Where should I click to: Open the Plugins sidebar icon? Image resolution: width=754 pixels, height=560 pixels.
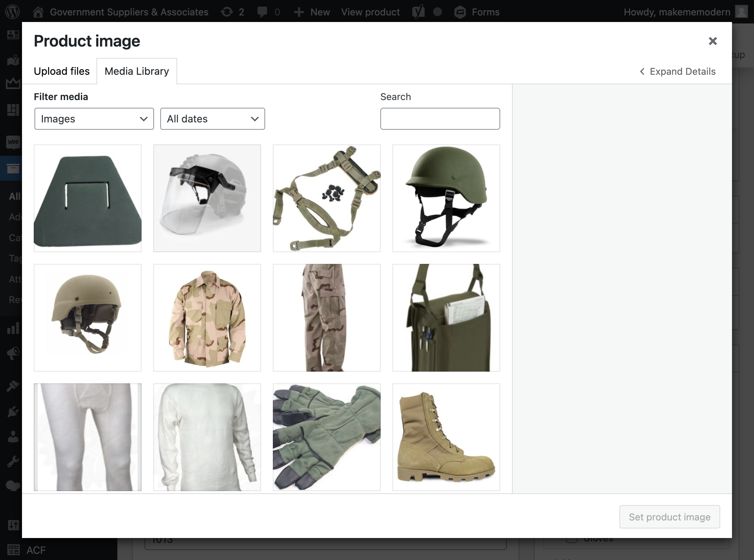click(13, 411)
